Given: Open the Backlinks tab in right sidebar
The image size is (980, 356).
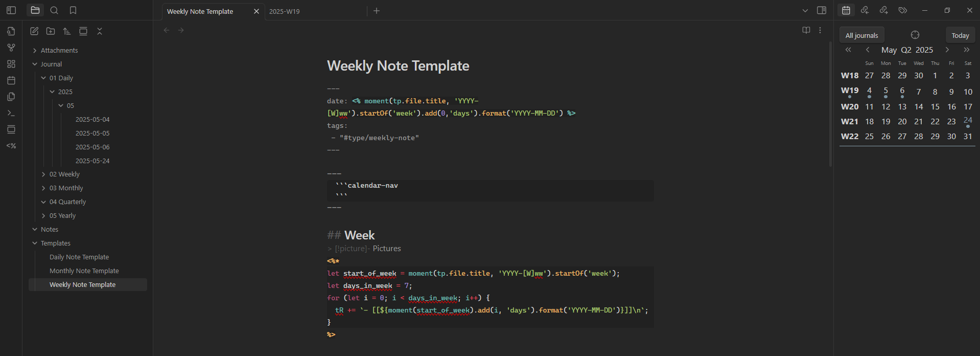Looking at the screenshot, I should [865, 10].
